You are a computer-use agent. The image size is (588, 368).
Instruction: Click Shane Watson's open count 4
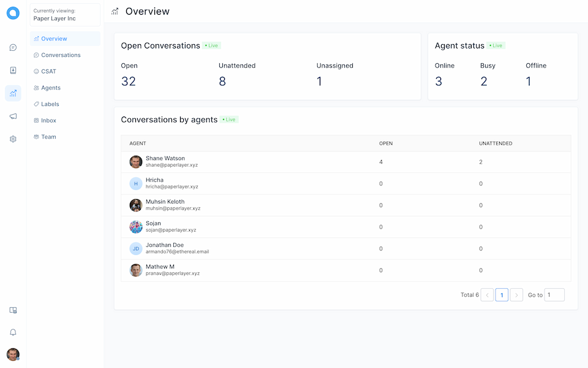(x=381, y=162)
